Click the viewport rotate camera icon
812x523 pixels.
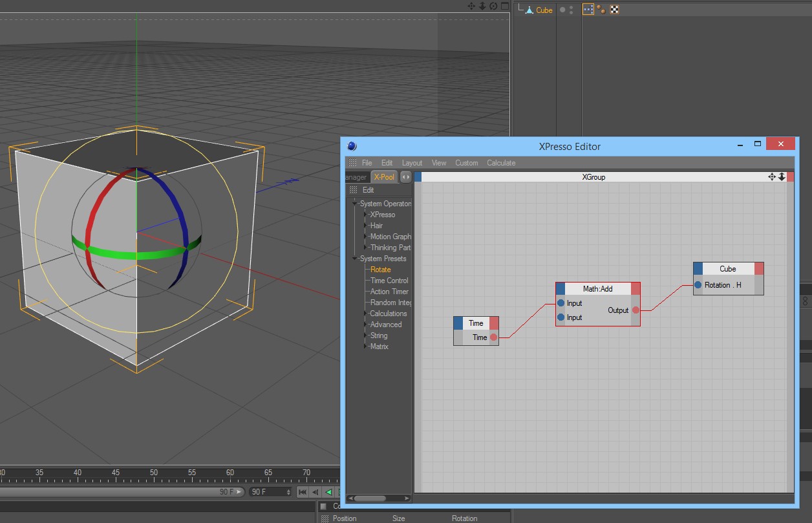[x=493, y=6]
